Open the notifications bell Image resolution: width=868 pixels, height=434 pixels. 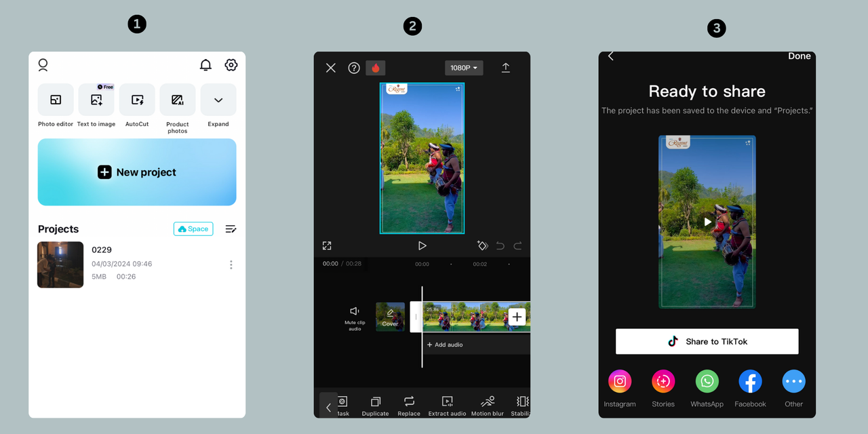205,65
